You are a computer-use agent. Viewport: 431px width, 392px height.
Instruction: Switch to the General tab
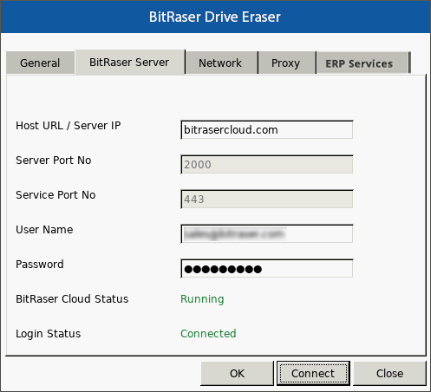40,63
